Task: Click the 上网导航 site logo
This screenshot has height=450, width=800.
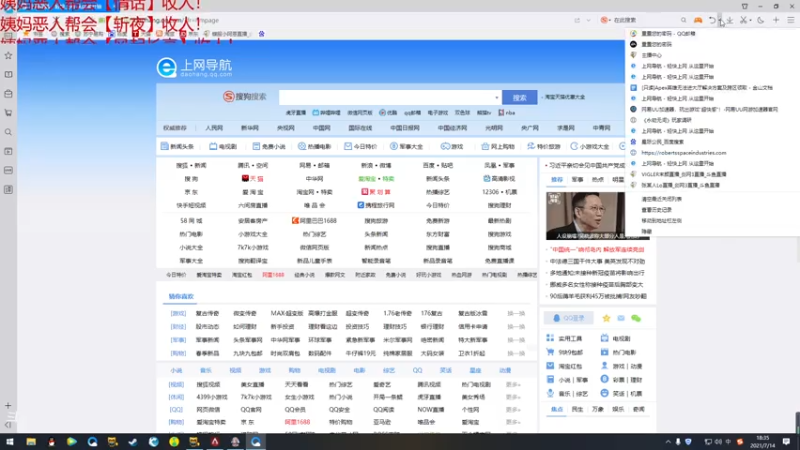Action: tap(194, 67)
